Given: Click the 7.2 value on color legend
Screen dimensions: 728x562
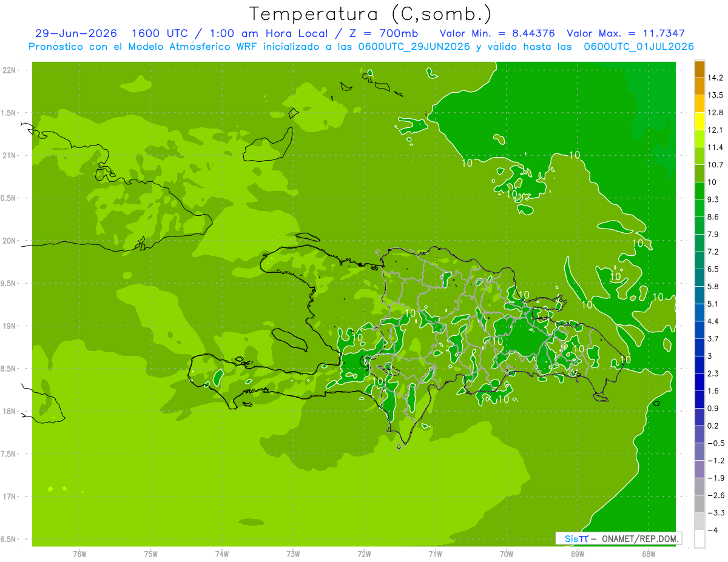Looking at the screenshot, I should coord(713,252).
